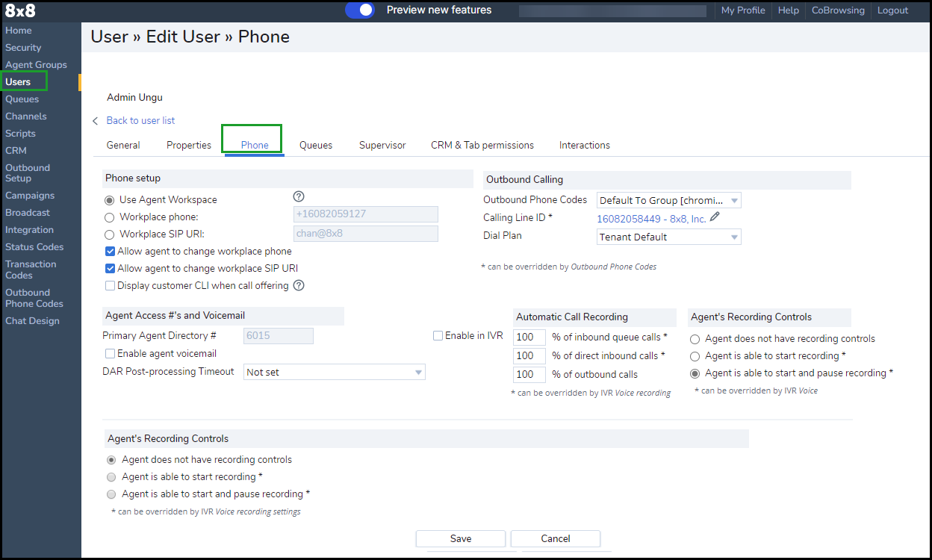Open Campaigns in the sidebar
This screenshot has height=560, width=932.
point(30,196)
